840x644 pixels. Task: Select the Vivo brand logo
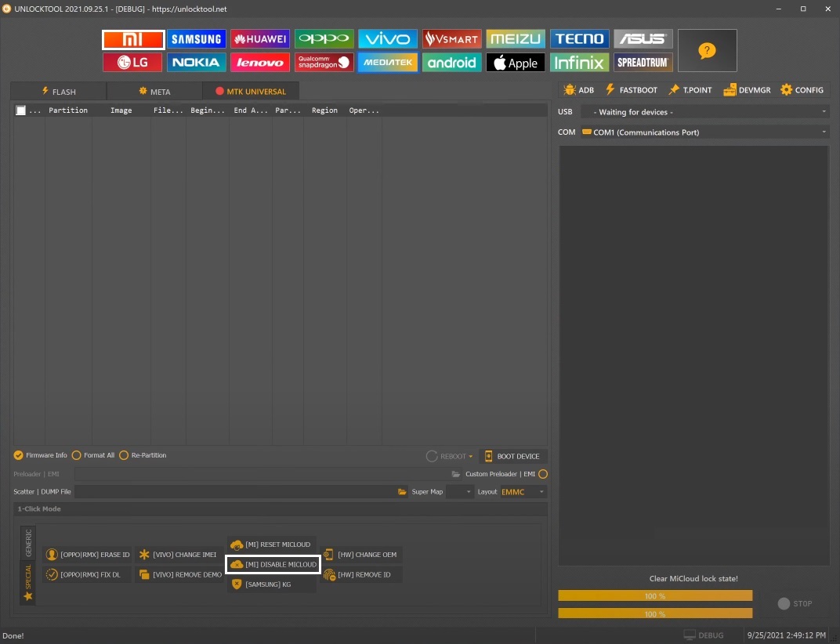point(388,39)
